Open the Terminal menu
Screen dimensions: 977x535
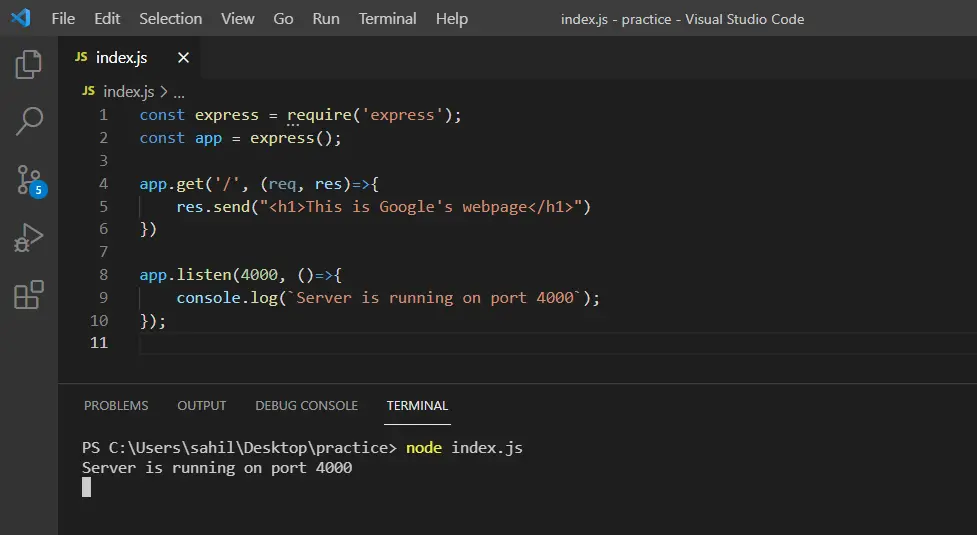388,19
